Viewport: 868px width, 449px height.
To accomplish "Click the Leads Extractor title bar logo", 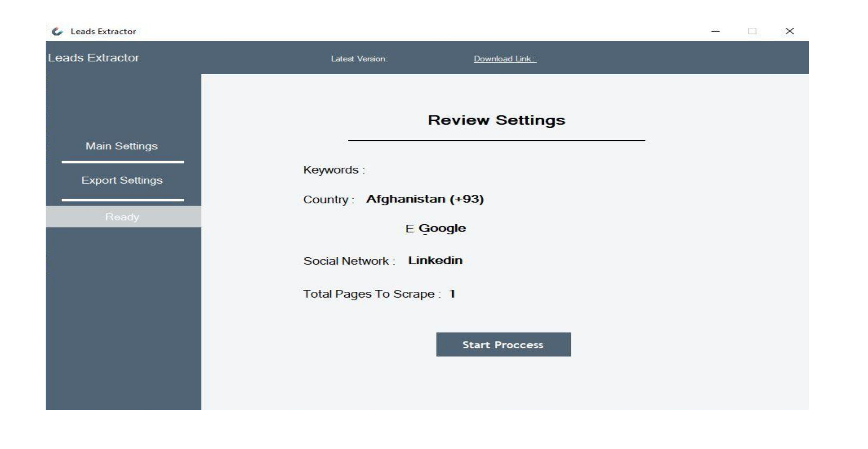I will (57, 31).
